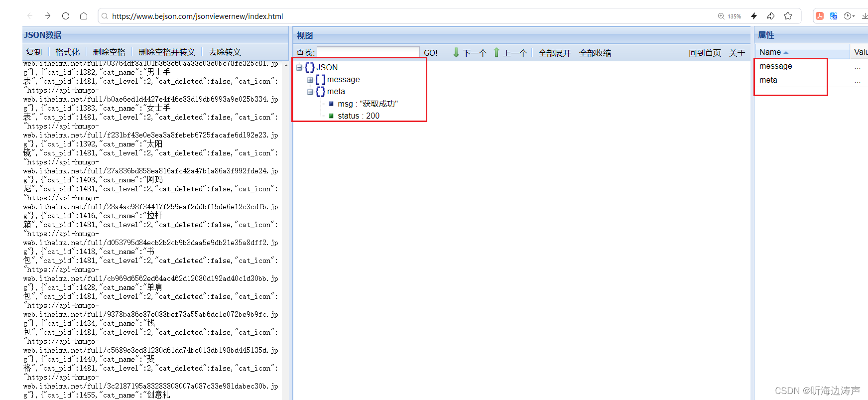Go forward in browser history
Viewport: 868px width, 400px height.
coord(48,16)
